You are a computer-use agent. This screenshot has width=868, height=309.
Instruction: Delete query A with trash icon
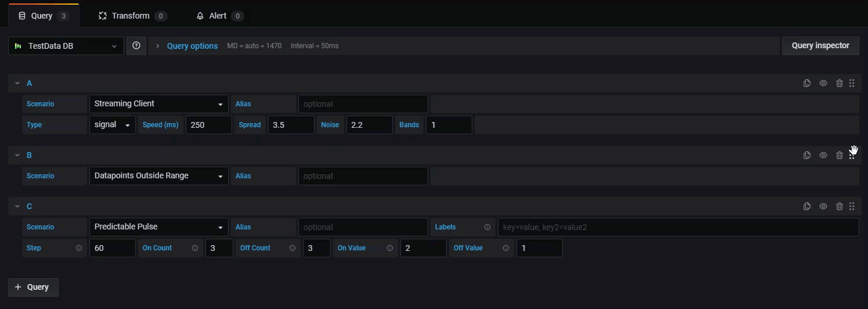point(839,83)
